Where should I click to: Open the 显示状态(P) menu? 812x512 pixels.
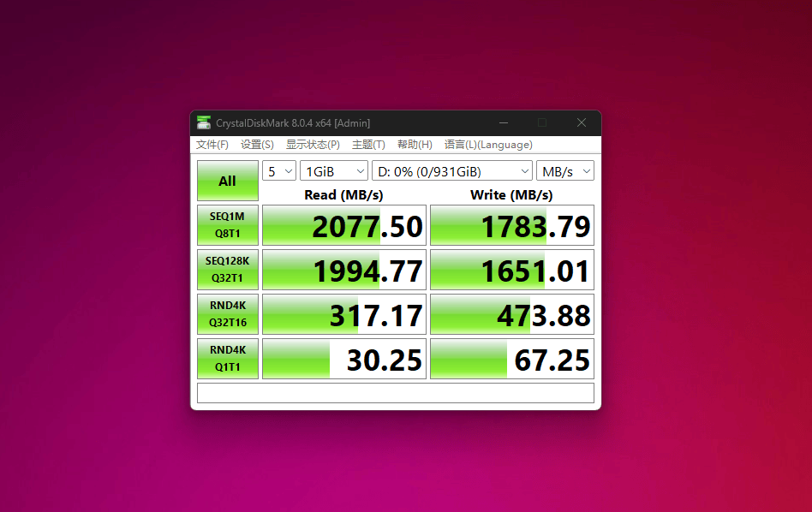313,145
